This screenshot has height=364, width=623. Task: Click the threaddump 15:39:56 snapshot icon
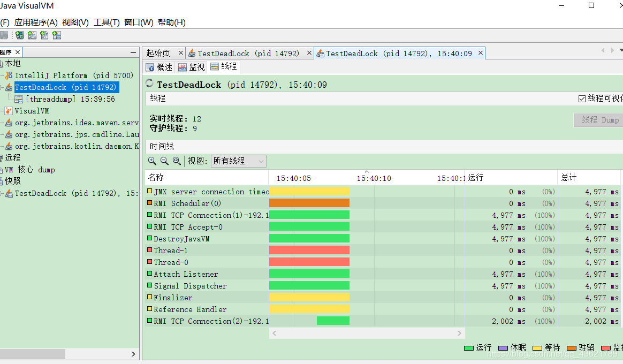pyautogui.click(x=19, y=100)
